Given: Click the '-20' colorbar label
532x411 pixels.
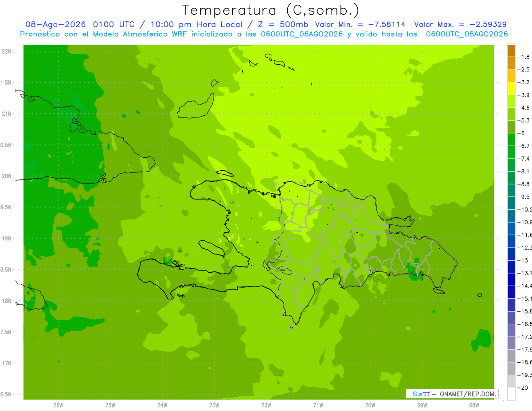Looking at the screenshot, I should 524,388.
